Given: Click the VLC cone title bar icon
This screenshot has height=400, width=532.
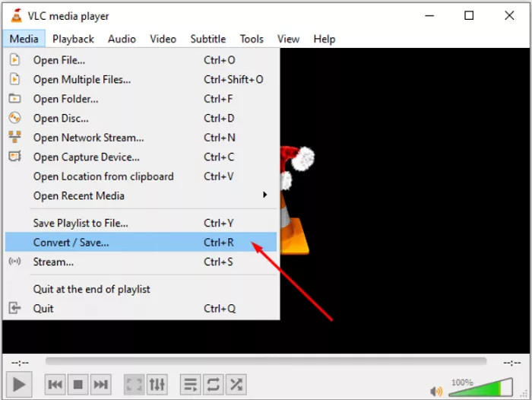Looking at the screenshot, I should point(16,16).
